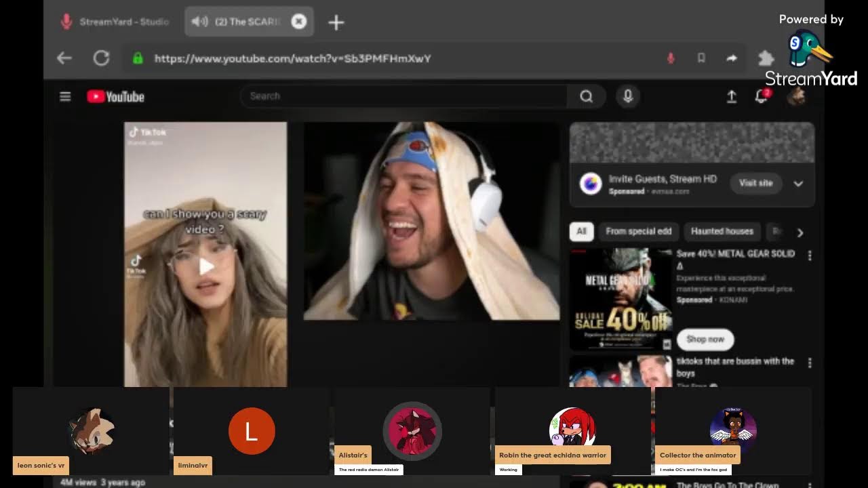This screenshot has height=488, width=868.
Task: Switch to the StreamYard - Studio tab
Action: (115, 22)
